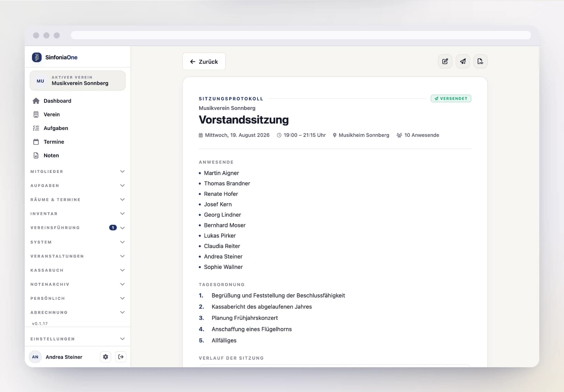Expand the Inventar section
The height and width of the screenshot is (392, 564).
(77, 214)
